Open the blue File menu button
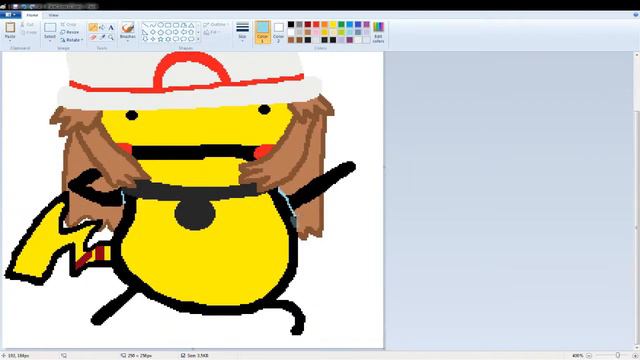This screenshot has width=640, height=360. click(11, 15)
